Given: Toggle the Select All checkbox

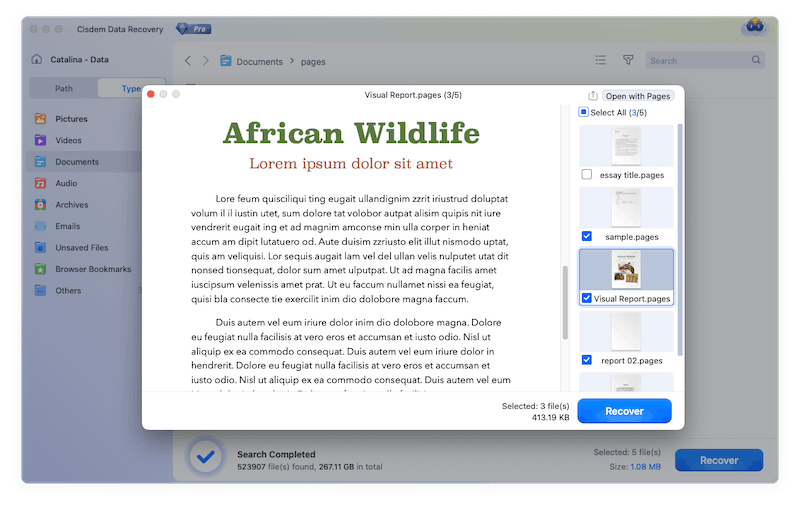Looking at the screenshot, I should tap(583, 112).
